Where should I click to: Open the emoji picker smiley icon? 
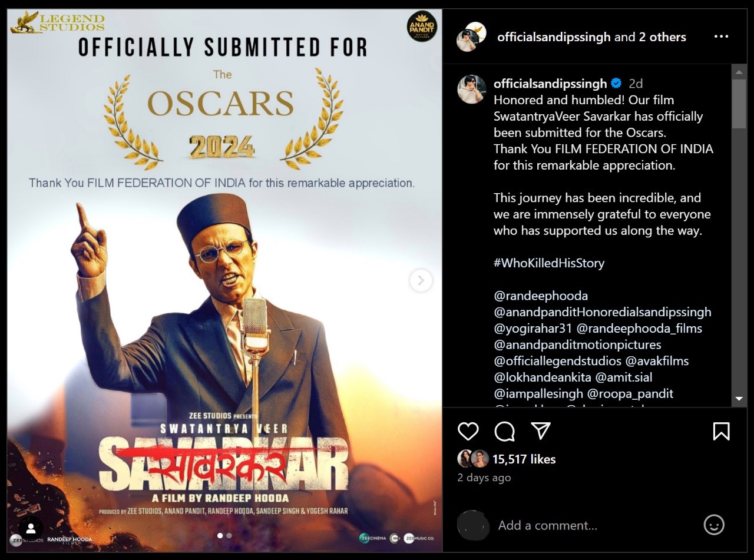tap(714, 525)
